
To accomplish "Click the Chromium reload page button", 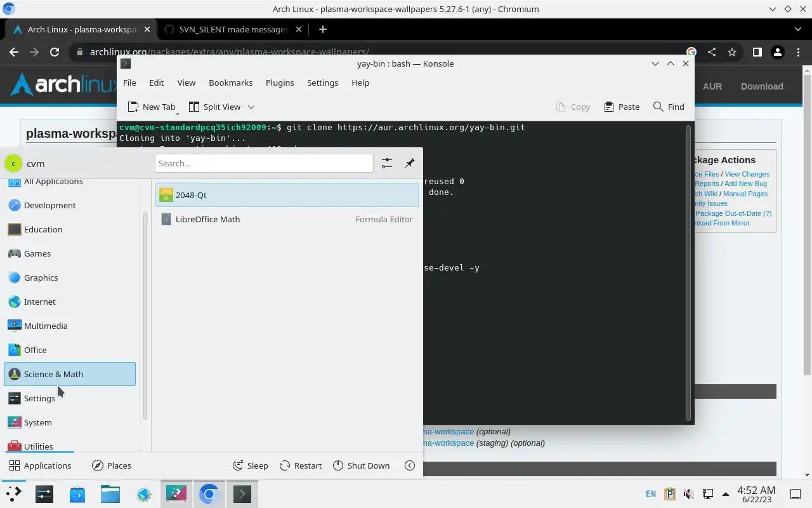I will 55,52.
